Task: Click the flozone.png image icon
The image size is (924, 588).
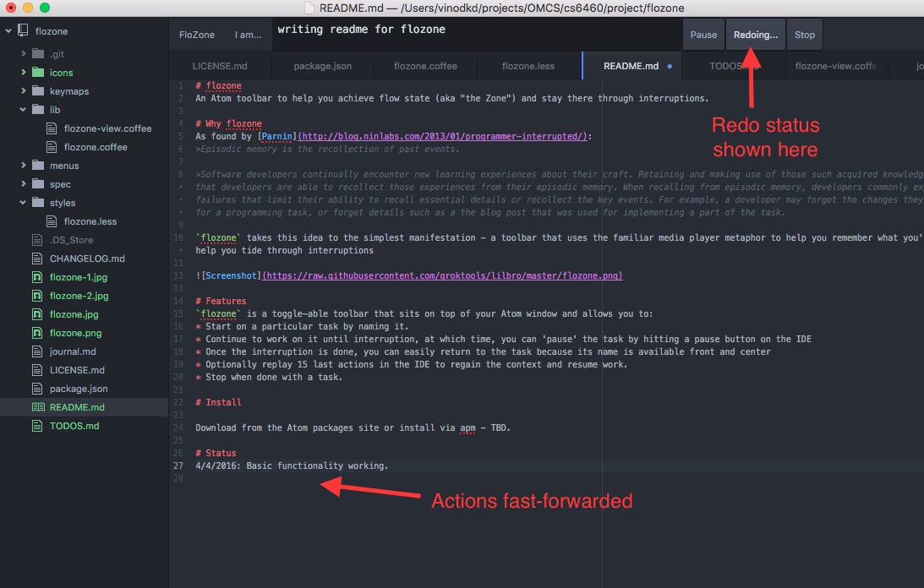Action: coord(37,333)
